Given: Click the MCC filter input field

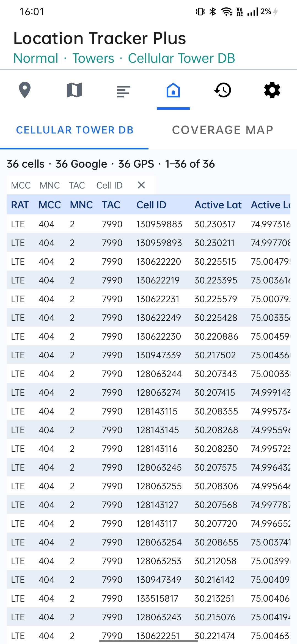Looking at the screenshot, I should pyautogui.click(x=21, y=185).
